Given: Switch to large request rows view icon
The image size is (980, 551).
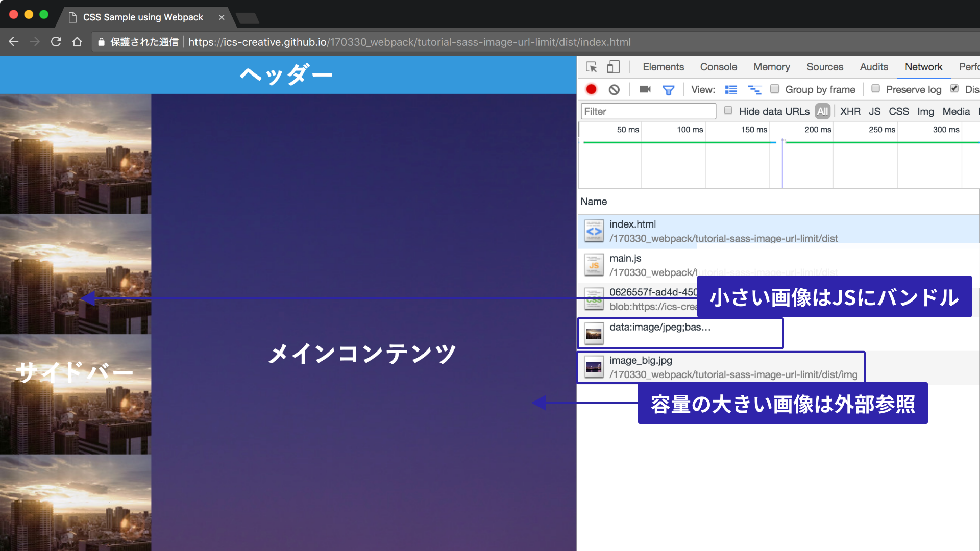Looking at the screenshot, I should (731, 90).
